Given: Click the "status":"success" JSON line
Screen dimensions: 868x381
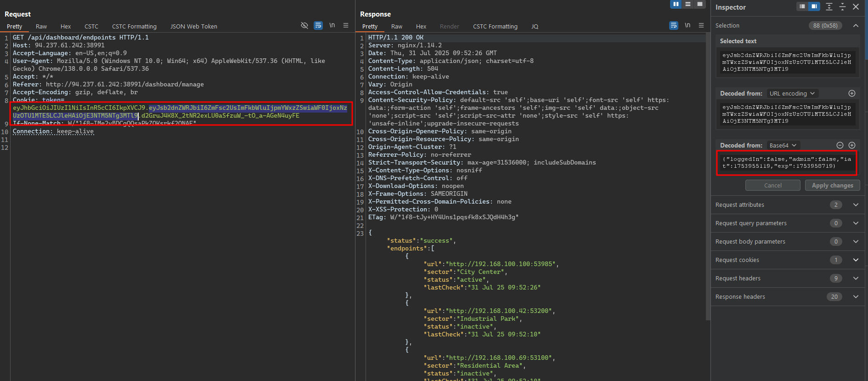Looking at the screenshot, I should pos(421,240).
